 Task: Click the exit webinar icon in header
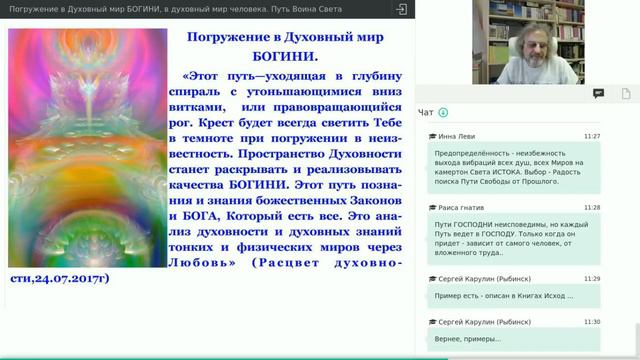401,9
